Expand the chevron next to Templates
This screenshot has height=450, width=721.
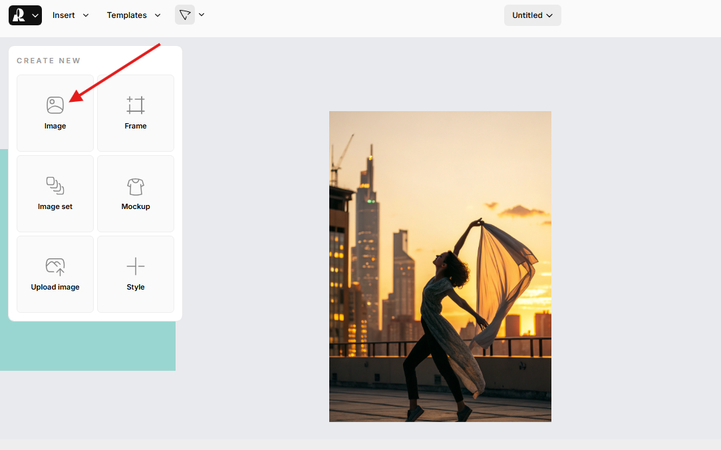[x=158, y=15]
